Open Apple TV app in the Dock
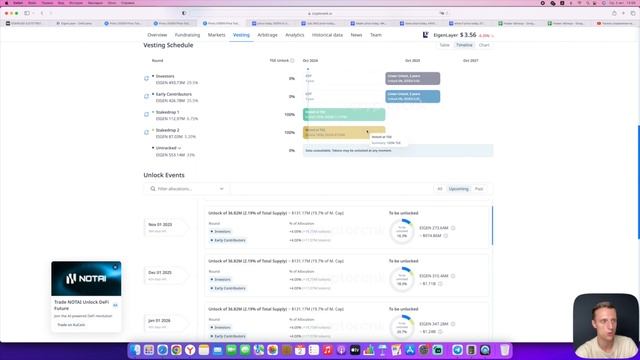Image resolution: width=640 pixels, height=360 pixels. tap(355, 350)
